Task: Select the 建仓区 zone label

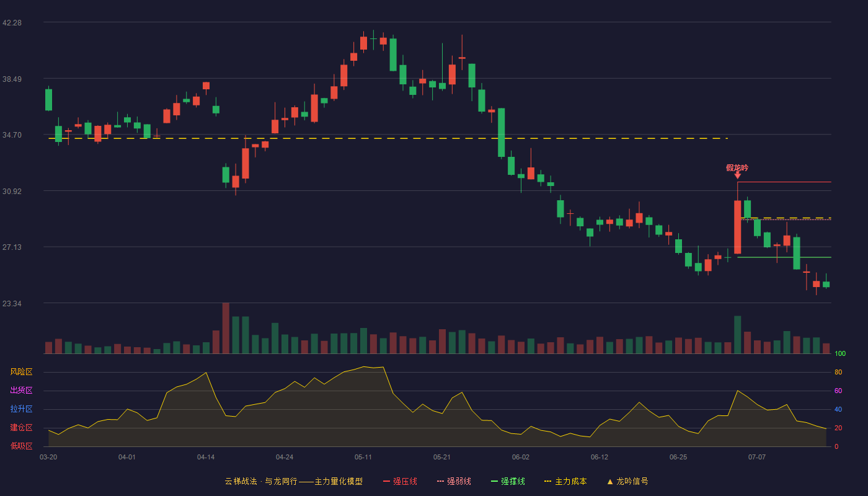Action: 21,428
